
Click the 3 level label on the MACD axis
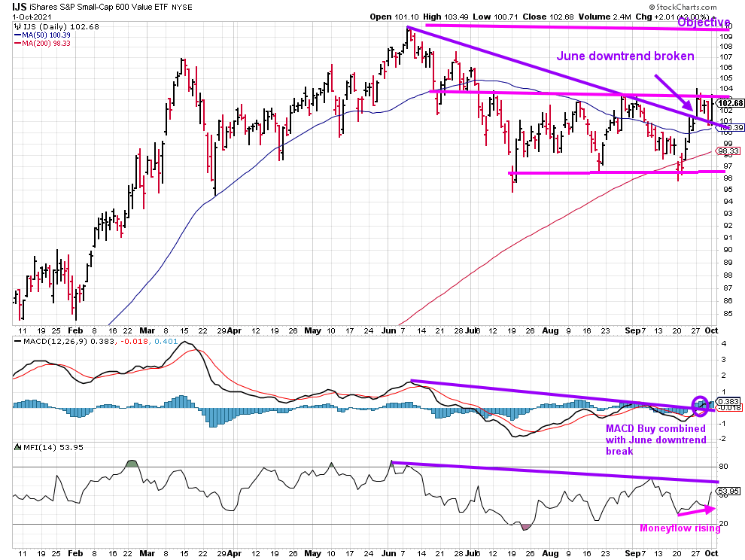(724, 359)
